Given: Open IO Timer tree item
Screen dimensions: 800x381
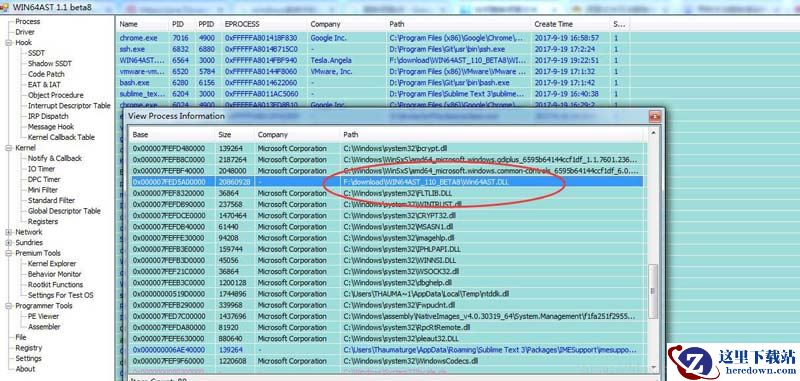Looking at the screenshot, I should tap(41, 169).
